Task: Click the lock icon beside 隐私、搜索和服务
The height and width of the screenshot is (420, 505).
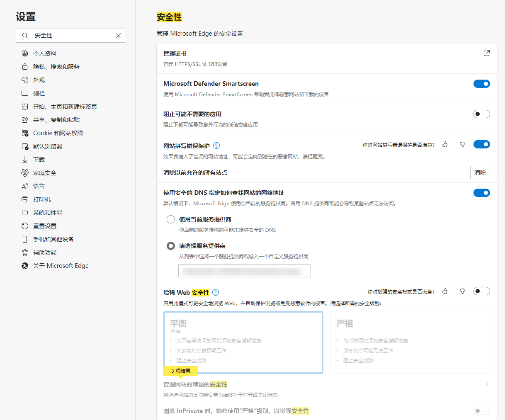Action: (x=25, y=67)
